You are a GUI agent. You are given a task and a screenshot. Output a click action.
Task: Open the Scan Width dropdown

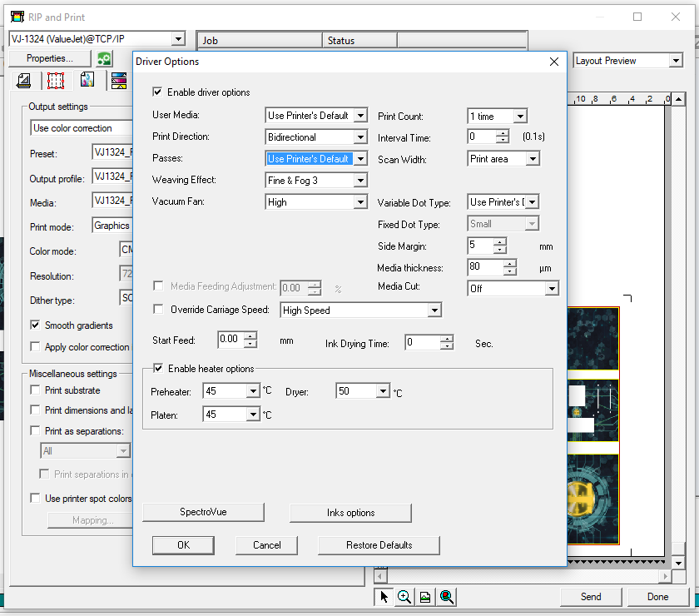(x=533, y=159)
